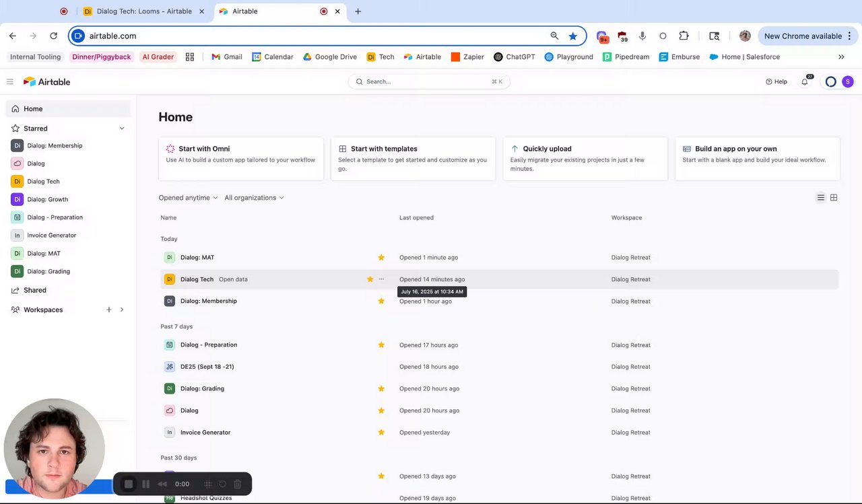Viewport: 862px width, 504px height.
Task: Open the Zapier bookmark
Action: click(467, 57)
